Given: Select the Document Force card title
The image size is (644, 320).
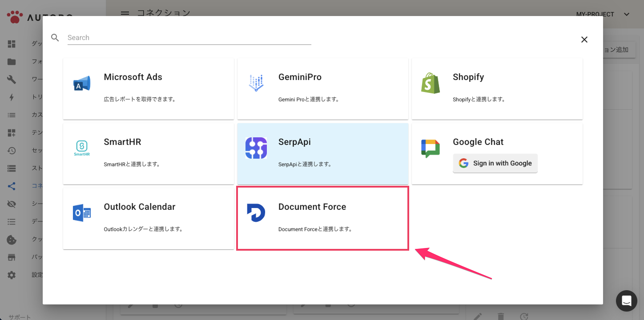Looking at the screenshot, I should [312, 207].
